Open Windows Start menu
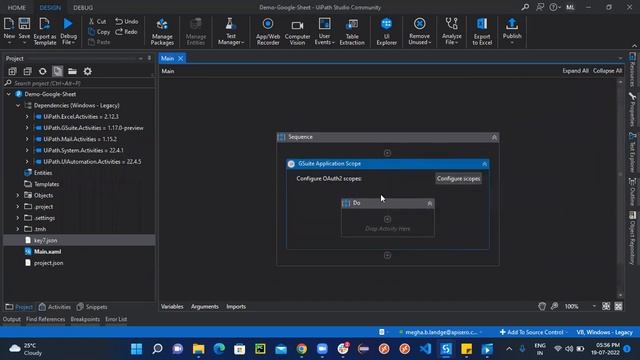 coord(136,349)
